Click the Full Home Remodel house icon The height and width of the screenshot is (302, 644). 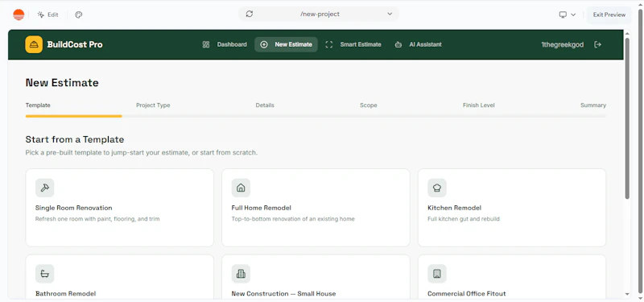tap(241, 188)
